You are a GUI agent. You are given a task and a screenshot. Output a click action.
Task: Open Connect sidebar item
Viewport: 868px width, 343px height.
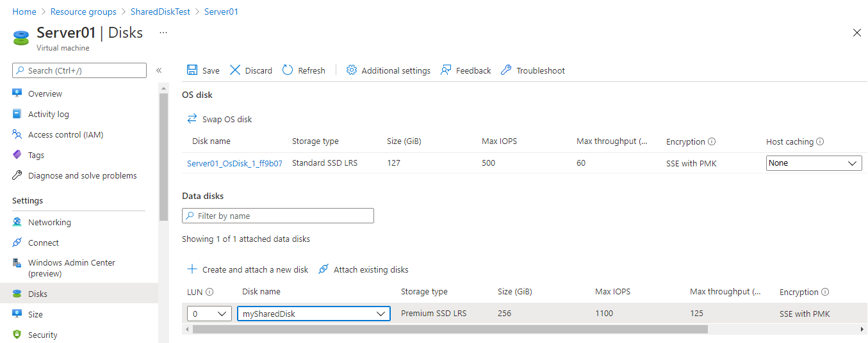(44, 243)
